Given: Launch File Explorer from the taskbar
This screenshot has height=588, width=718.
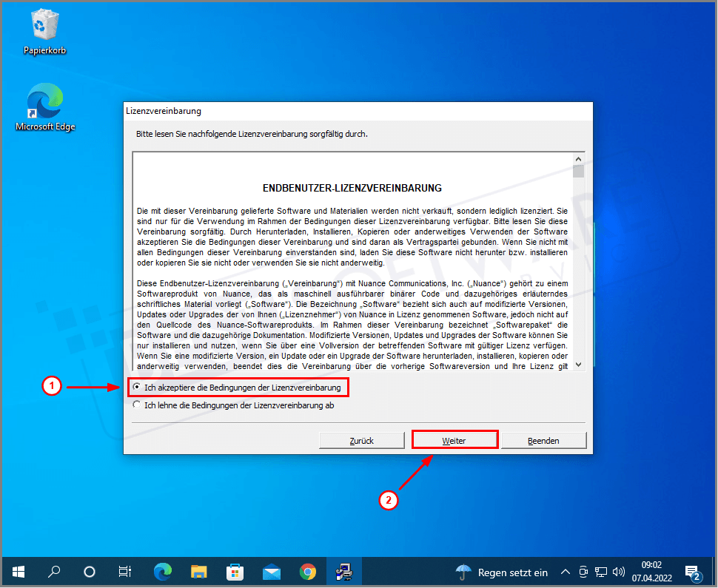Looking at the screenshot, I should click(198, 572).
